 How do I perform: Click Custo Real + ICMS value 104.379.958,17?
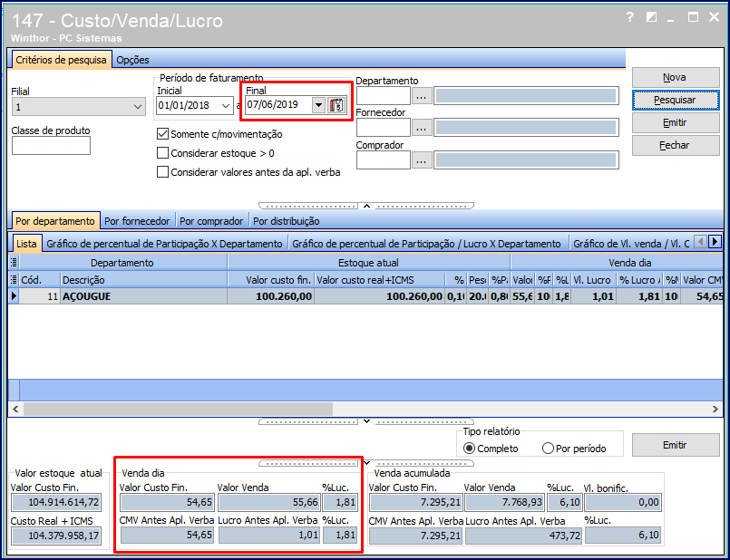click(x=56, y=536)
